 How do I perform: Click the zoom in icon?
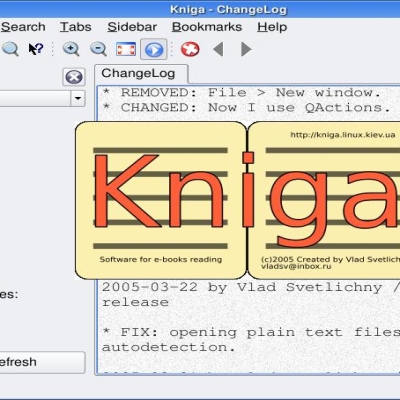(71, 49)
